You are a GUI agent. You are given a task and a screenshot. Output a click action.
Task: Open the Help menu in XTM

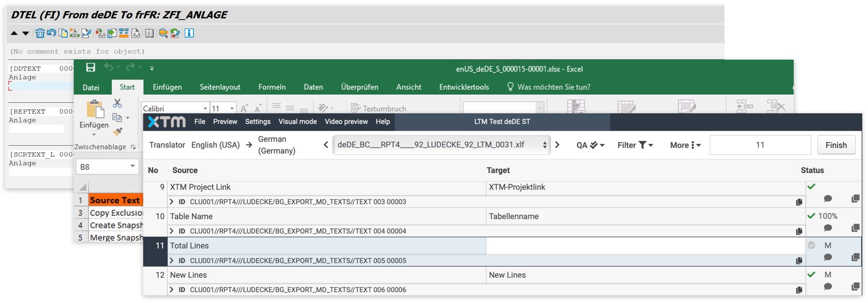coord(383,122)
